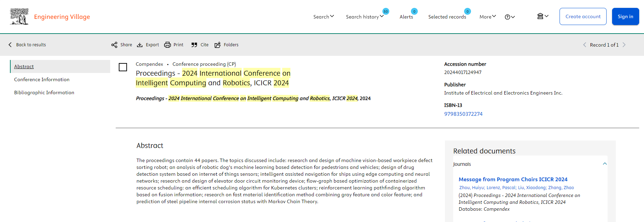Image resolution: width=644 pixels, height=222 pixels.
Task: Select the record checkbox beside title
Action: (123, 67)
